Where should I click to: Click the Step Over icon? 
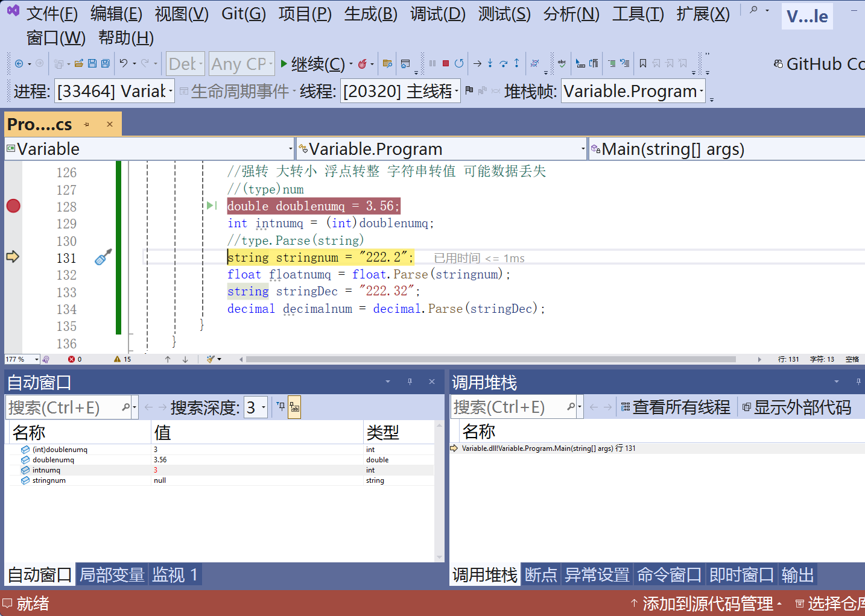504,63
